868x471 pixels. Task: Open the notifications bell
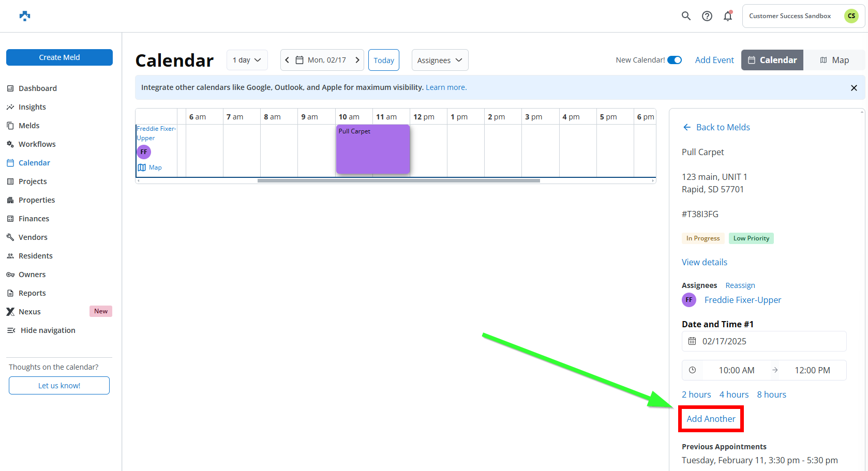point(728,16)
